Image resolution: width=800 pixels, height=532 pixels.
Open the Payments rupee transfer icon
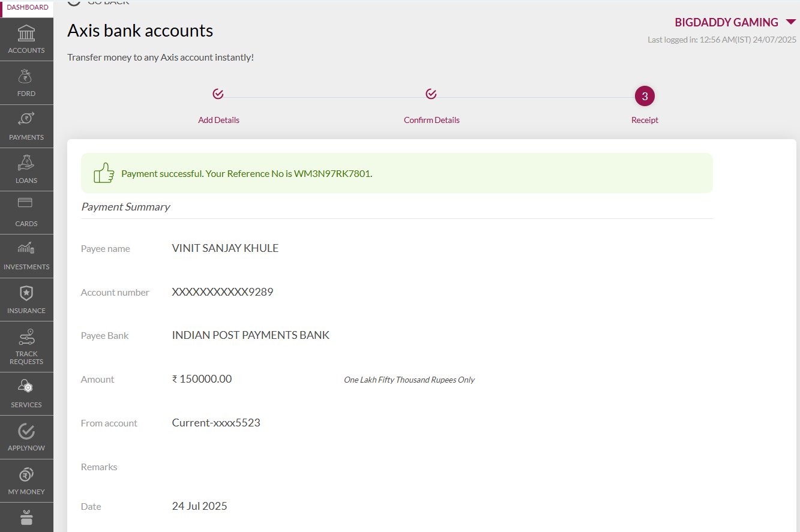click(26, 119)
